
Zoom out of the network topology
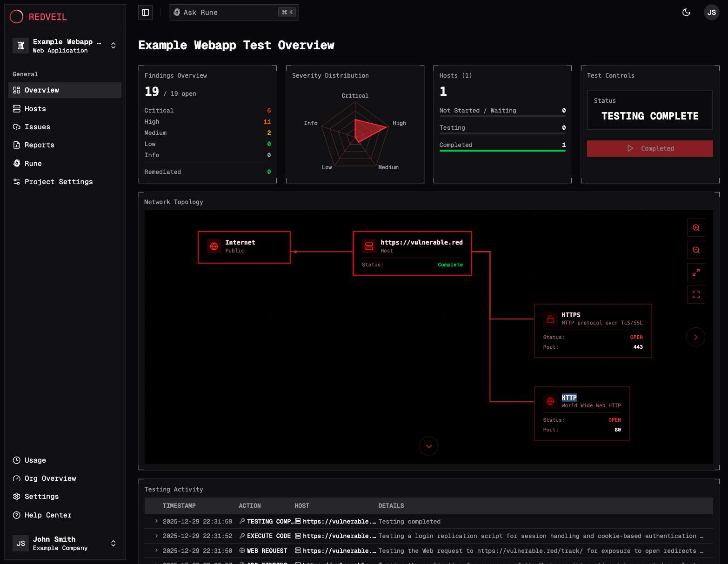click(695, 250)
